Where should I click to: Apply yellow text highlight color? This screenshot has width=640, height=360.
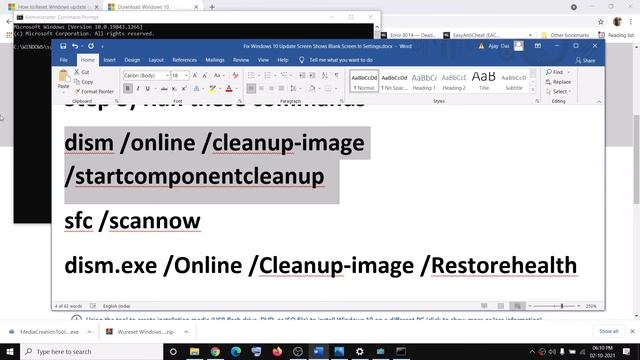click(x=213, y=89)
